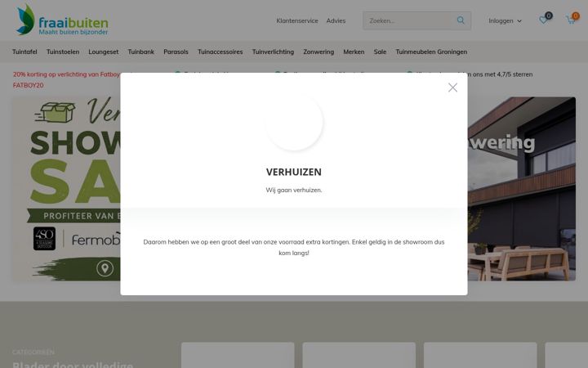Open the Tuintafel menu
Viewport: 588px width, 368px height.
(x=24, y=52)
